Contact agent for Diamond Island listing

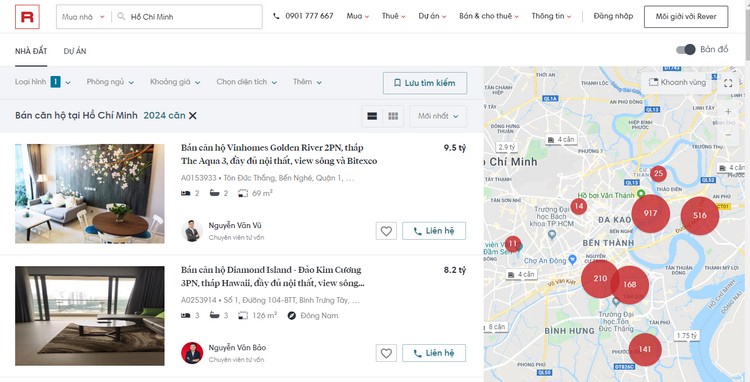pos(434,353)
